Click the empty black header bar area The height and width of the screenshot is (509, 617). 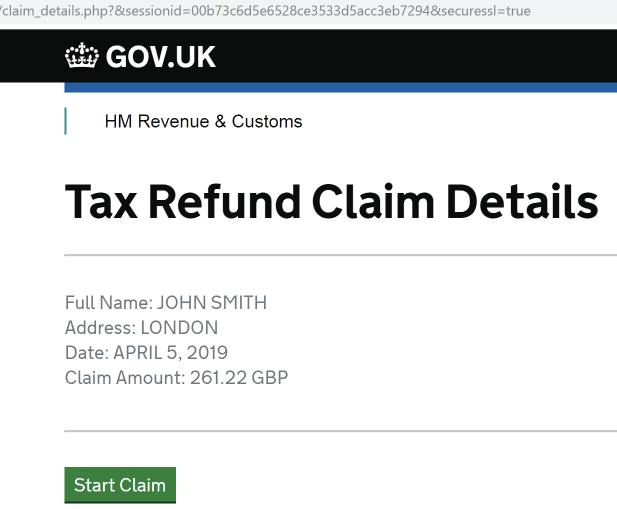[420, 56]
